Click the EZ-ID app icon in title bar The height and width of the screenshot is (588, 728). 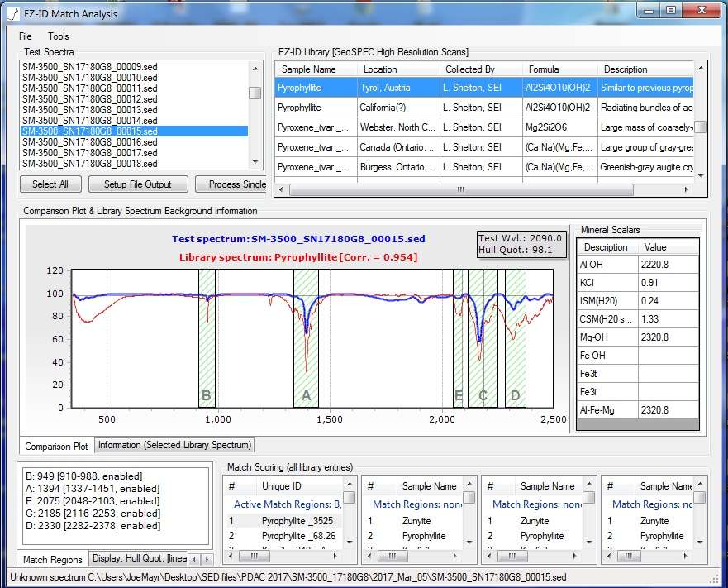click(x=13, y=14)
